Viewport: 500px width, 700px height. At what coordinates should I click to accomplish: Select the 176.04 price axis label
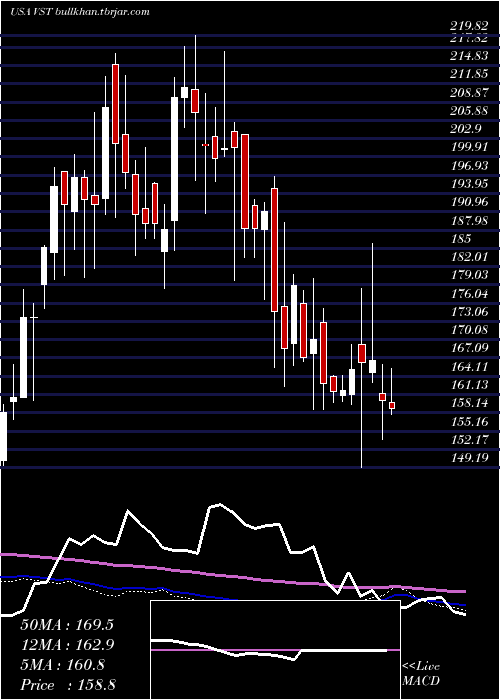469,294
